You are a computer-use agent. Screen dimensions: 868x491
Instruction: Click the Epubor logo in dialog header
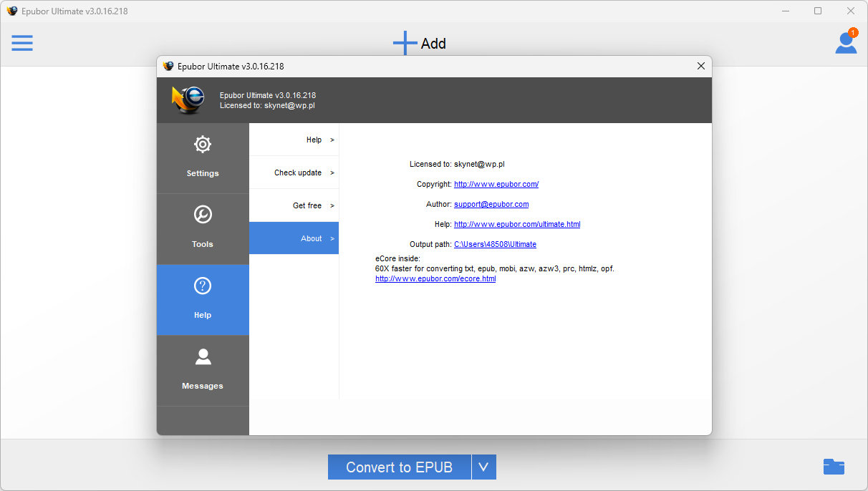click(x=189, y=100)
